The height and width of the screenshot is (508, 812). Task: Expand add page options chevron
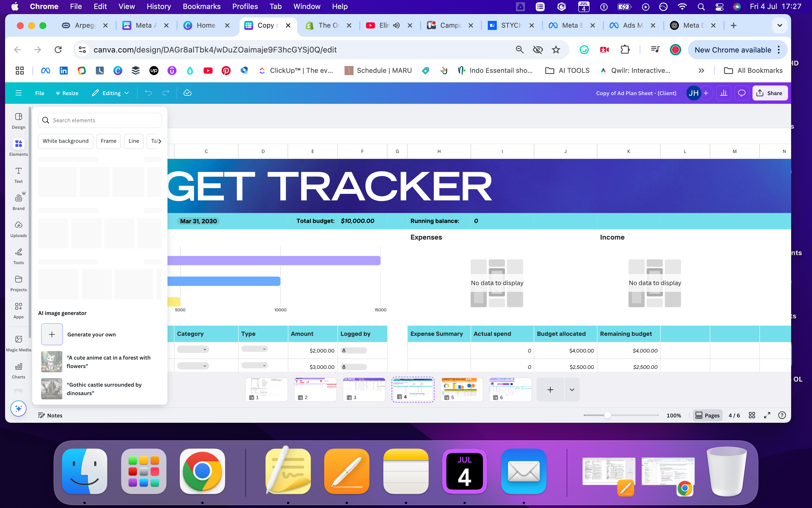click(572, 390)
